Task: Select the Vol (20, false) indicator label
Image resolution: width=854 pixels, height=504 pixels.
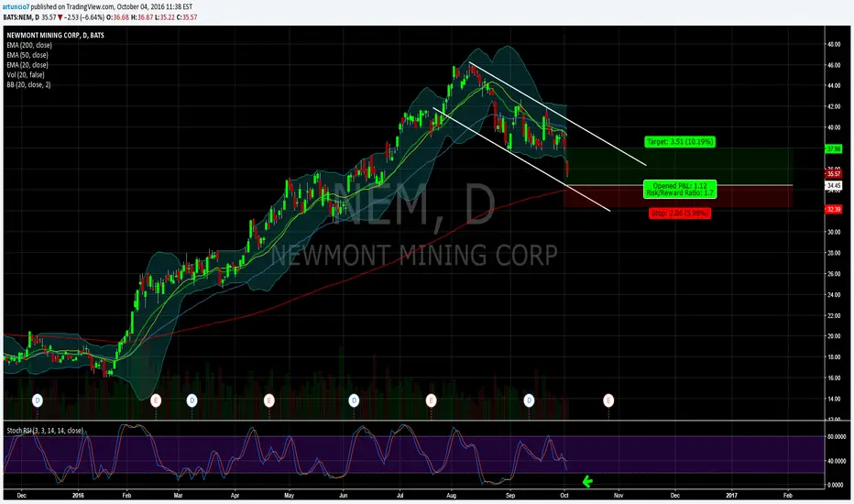Action: [26, 74]
